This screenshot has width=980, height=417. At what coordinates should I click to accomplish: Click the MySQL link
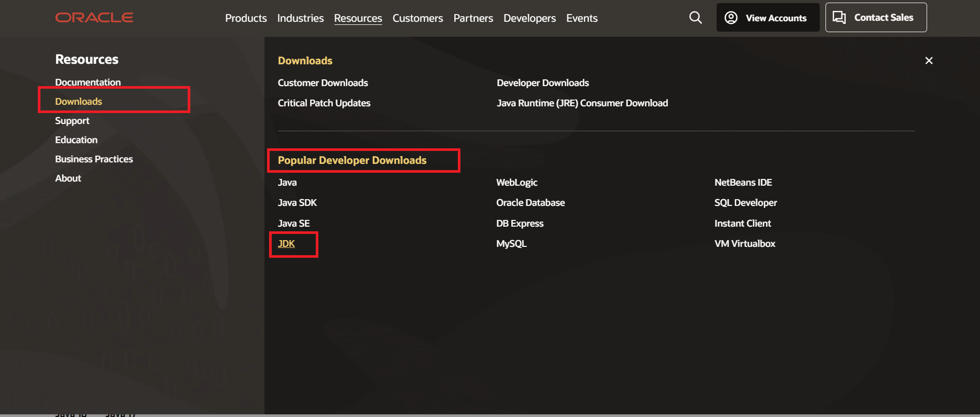(511, 243)
